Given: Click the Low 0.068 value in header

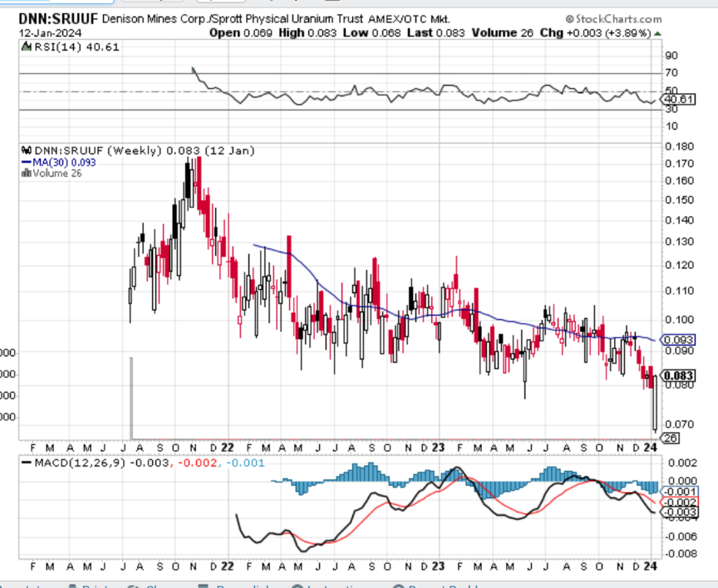Looking at the screenshot, I should click(x=371, y=33).
